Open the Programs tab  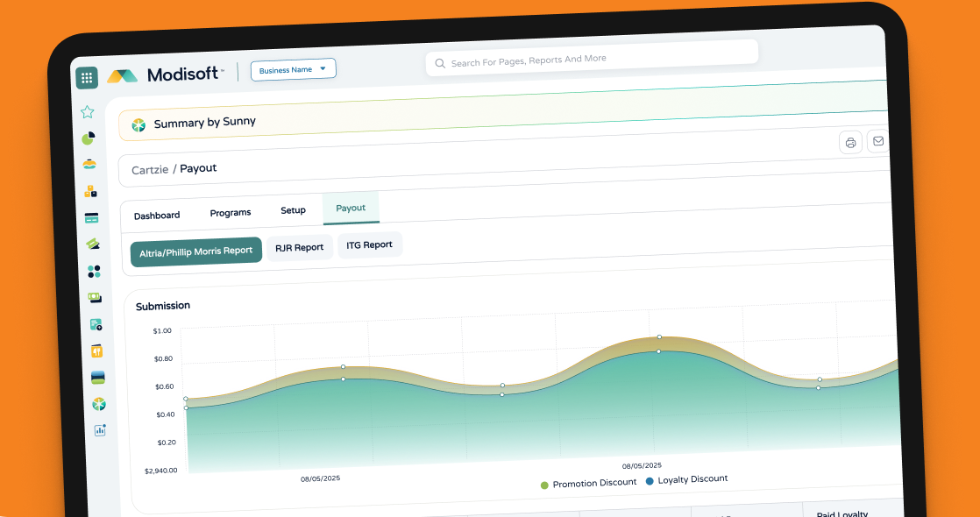[230, 213]
